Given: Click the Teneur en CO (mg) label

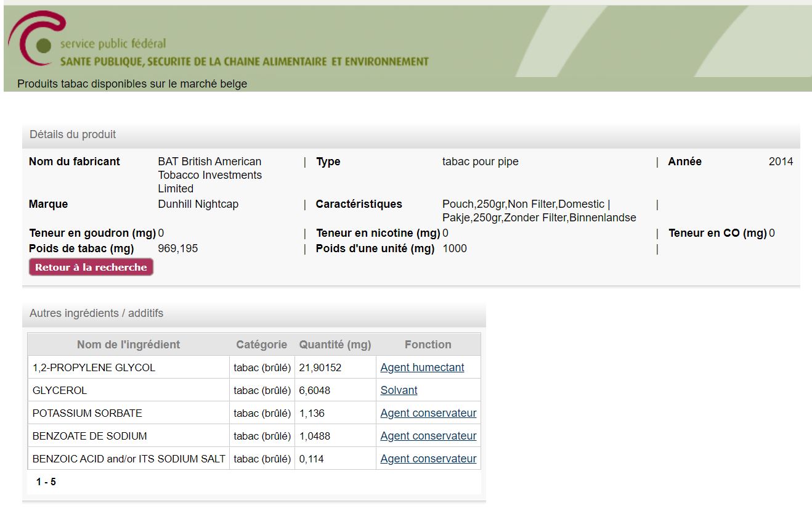Looking at the screenshot, I should (718, 233).
